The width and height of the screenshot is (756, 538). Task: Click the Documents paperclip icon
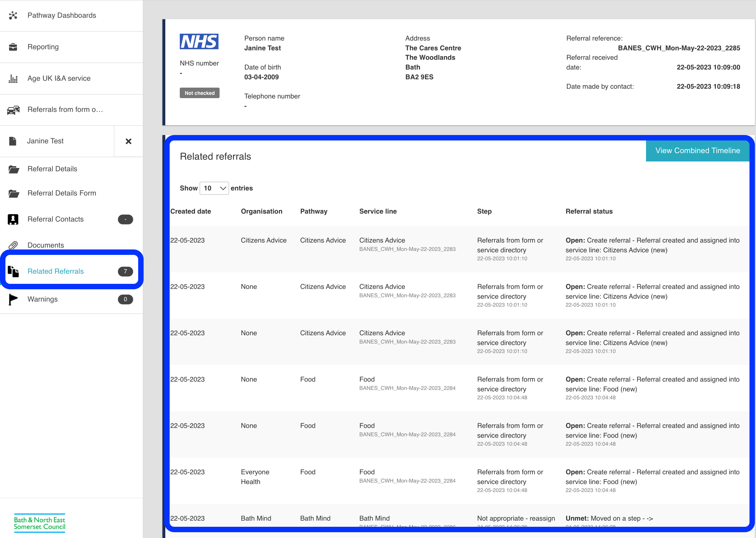13,245
